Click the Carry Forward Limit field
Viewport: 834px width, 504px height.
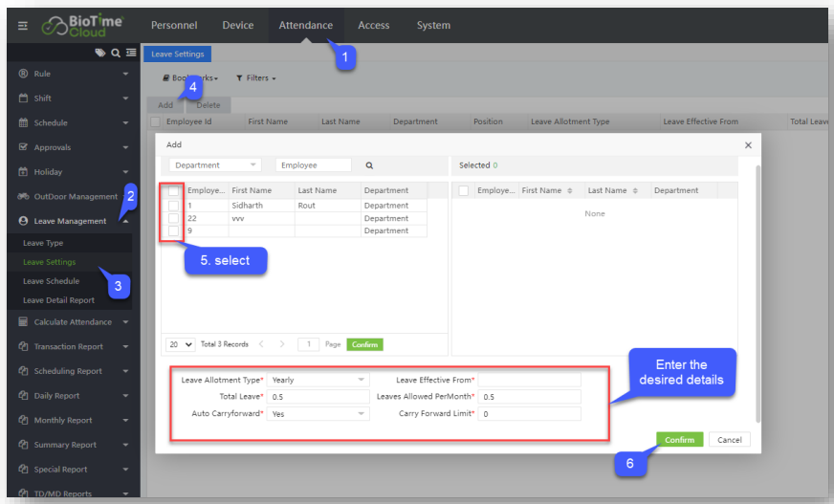529,414
